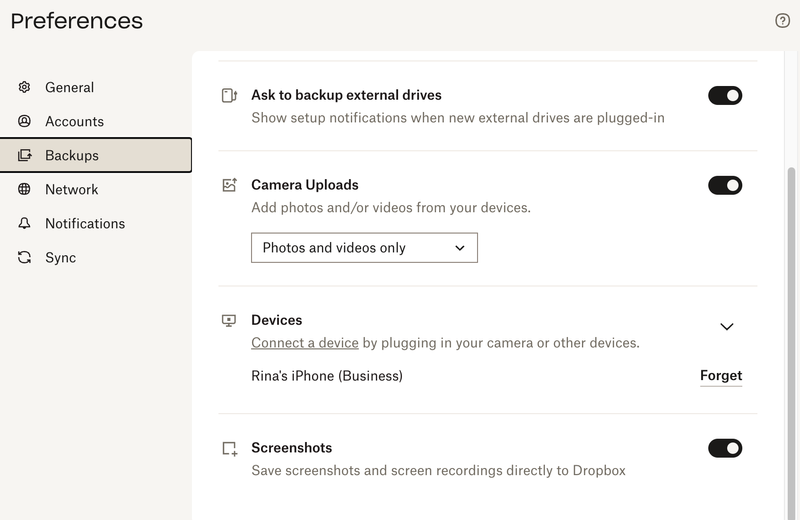Screen dimensions: 800x520
Task: Click the Accounts person icon
Action: [25, 121]
